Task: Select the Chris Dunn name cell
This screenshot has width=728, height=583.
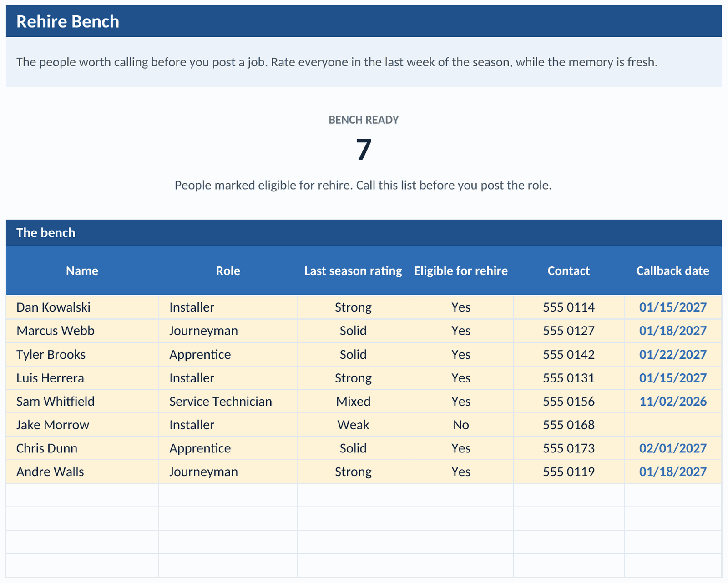Action: point(82,448)
